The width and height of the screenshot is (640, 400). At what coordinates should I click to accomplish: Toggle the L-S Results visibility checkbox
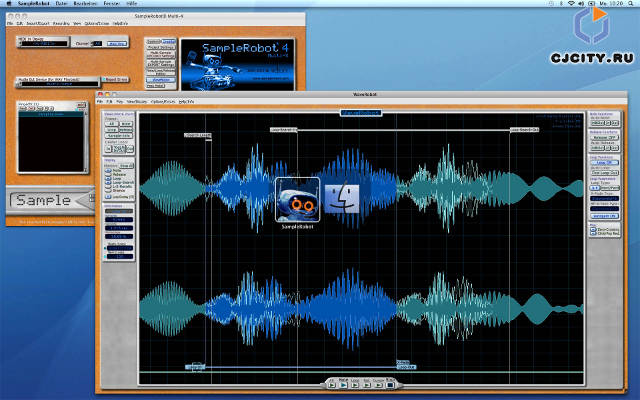pyautogui.click(x=108, y=187)
